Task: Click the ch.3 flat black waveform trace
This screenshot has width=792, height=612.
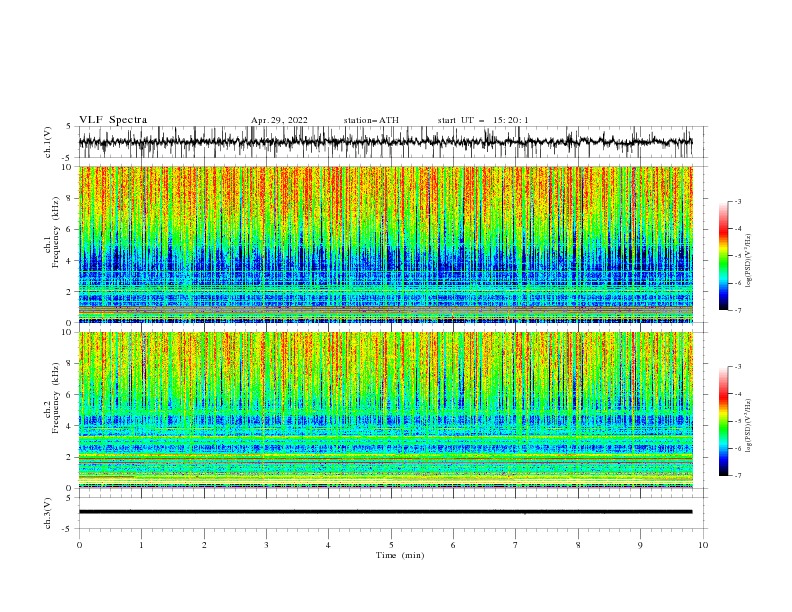Action: click(x=385, y=512)
